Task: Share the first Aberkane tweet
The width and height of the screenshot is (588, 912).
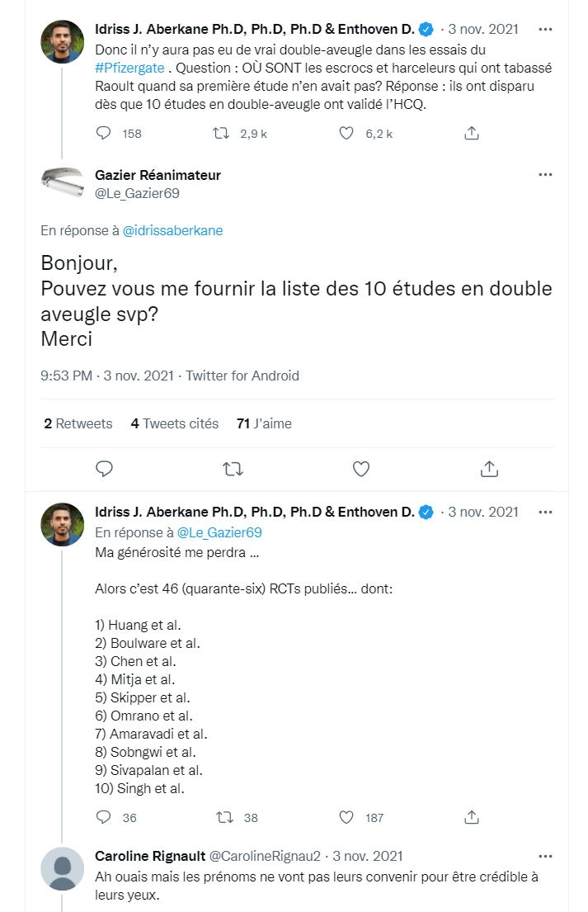Action: (x=472, y=133)
